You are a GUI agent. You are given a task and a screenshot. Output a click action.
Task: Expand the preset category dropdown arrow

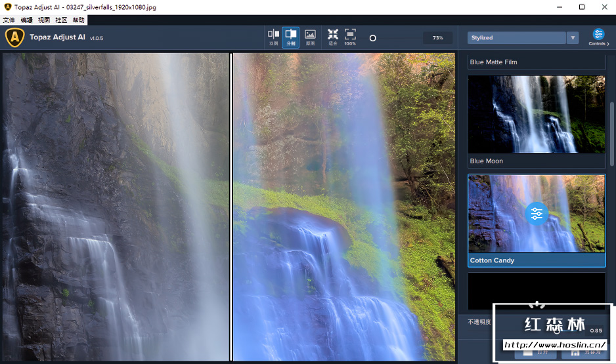point(573,37)
